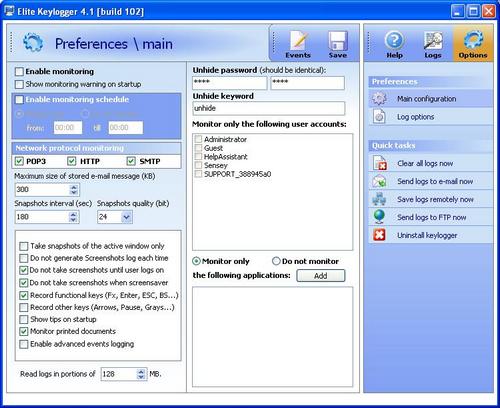
Task: Increase Snapshots interval with up arrow
Action: pyautogui.click(x=74, y=214)
